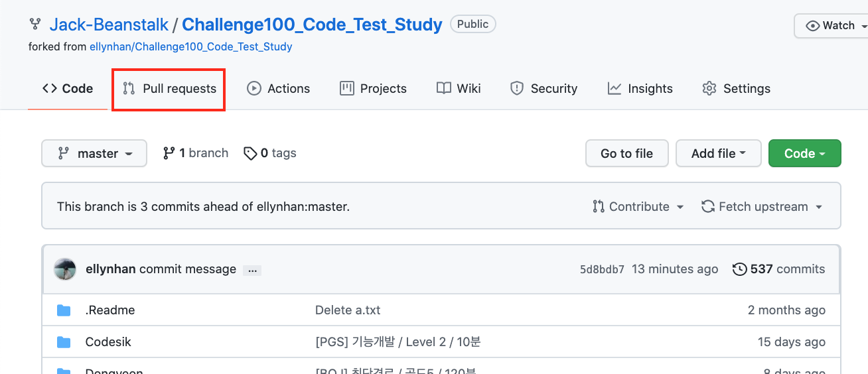Viewport: 868px width, 374px height.
Task: Click the "15 days ago" timestamp
Action: (x=792, y=342)
